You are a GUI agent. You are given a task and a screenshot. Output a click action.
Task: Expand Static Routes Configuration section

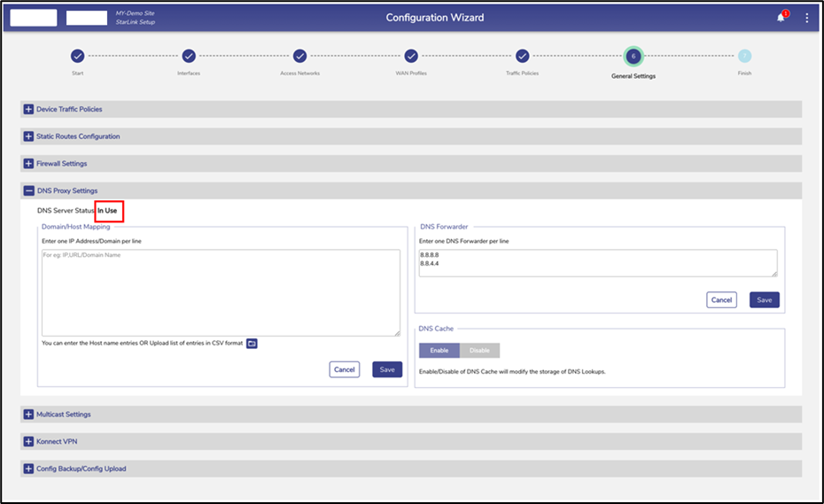click(29, 136)
